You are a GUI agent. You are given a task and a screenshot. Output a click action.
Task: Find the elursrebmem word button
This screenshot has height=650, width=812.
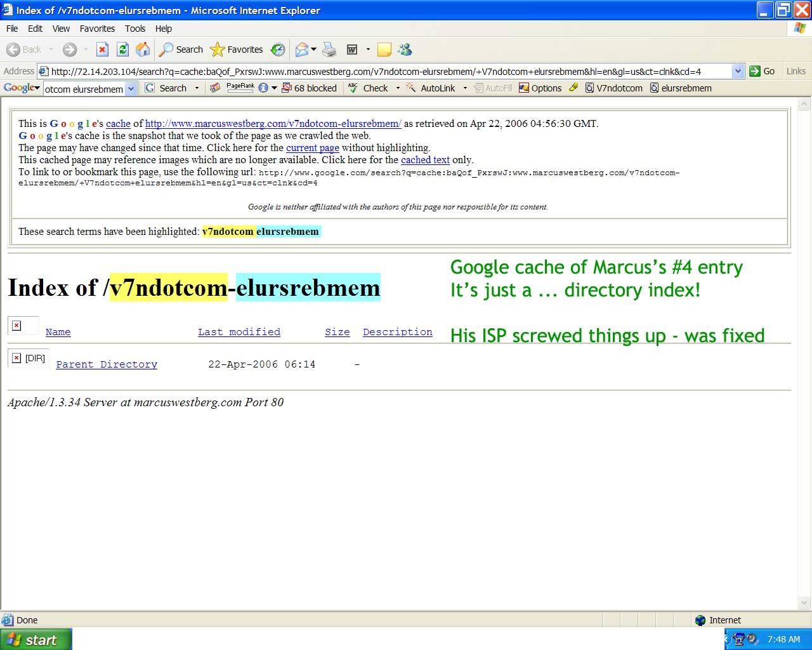(x=681, y=88)
